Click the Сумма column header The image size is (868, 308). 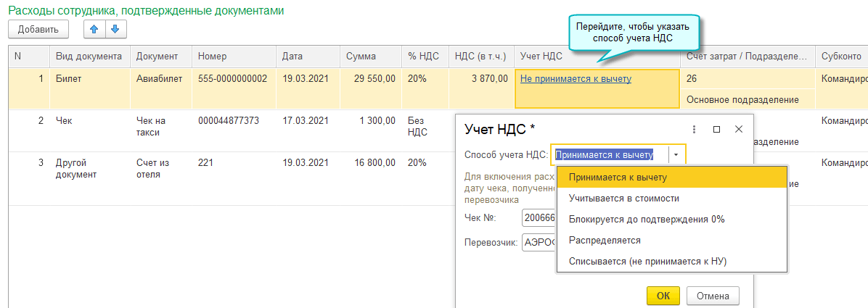pos(361,57)
